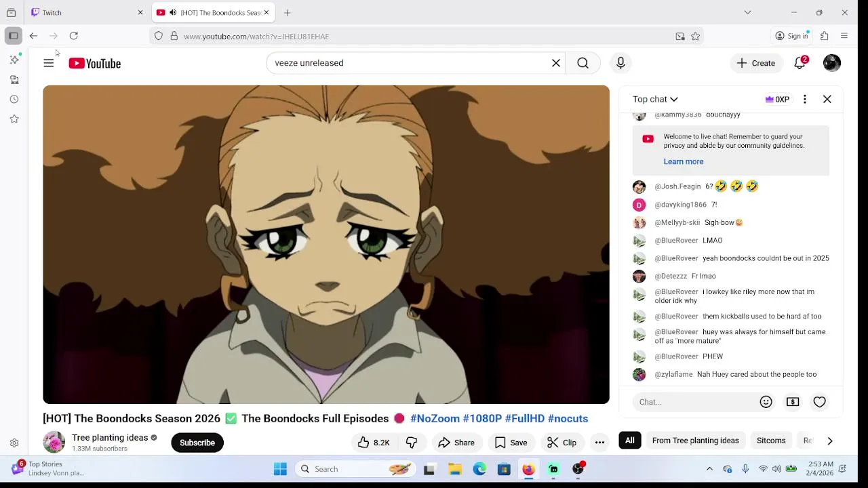Show site security padlock info

(x=174, y=36)
